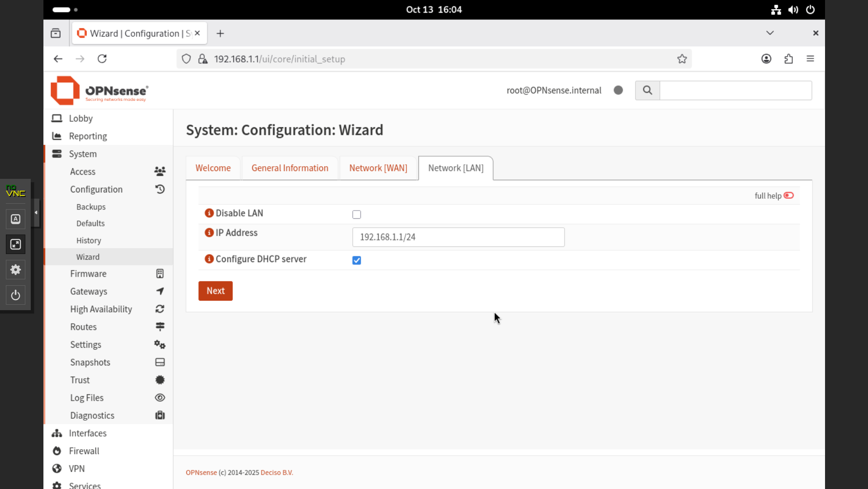
Task: Expand the Interfaces menu section
Action: (88, 433)
